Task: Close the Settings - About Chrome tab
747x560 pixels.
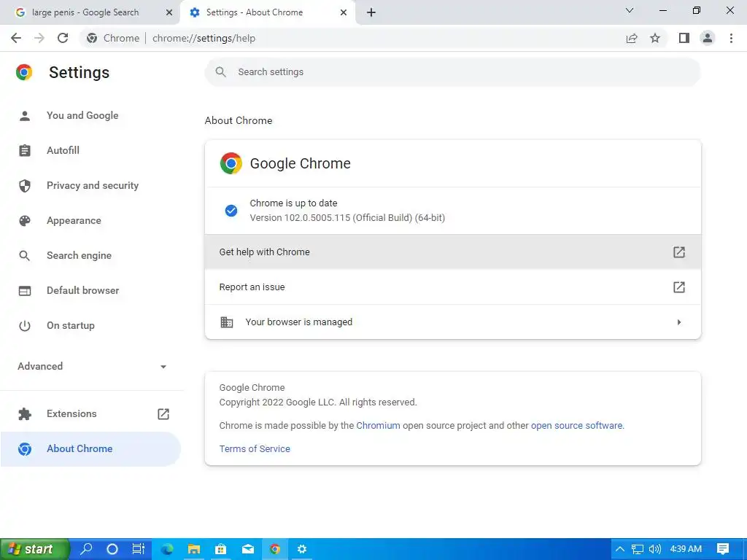Action: [x=344, y=12]
